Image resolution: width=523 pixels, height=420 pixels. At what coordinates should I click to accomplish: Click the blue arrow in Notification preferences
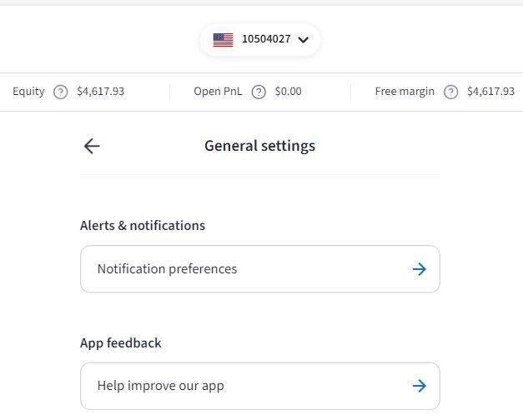click(420, 269)
